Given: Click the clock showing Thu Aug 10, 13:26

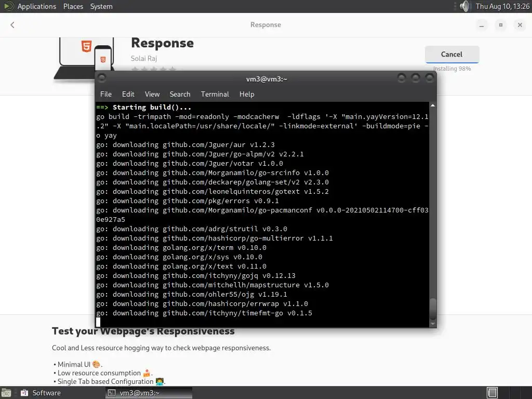Looking at the screenshot, I should coord(502,6).
